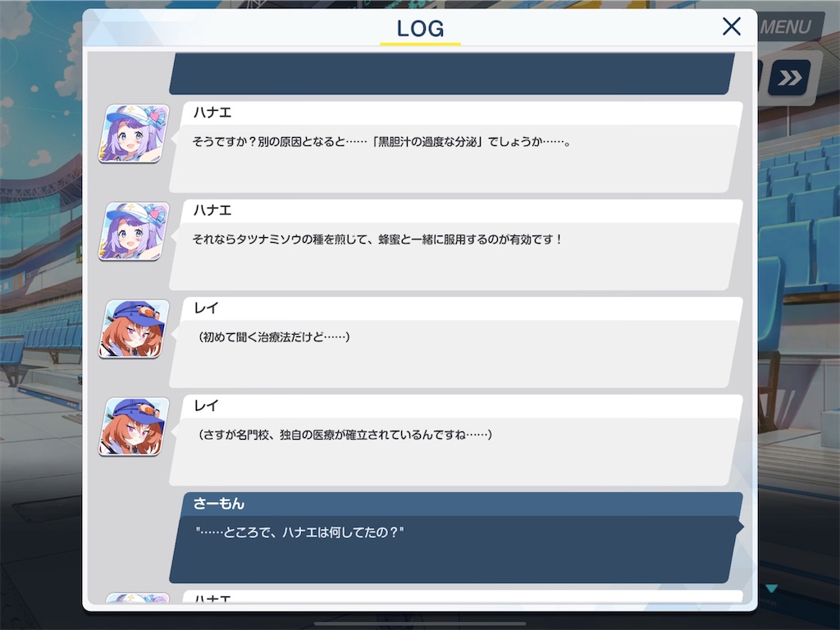Click the teal down-arrow indicator at the bottom right
Viewport: 840px width, 630px height.
771,589
